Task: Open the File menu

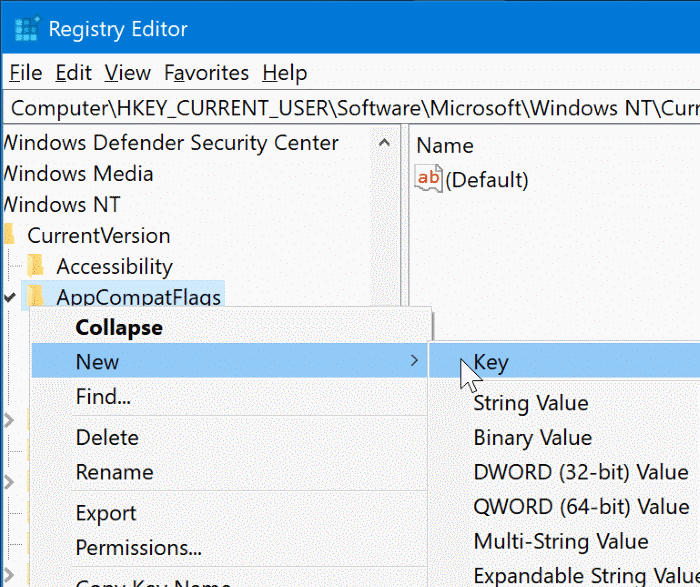Action: (x=26, y=73)
